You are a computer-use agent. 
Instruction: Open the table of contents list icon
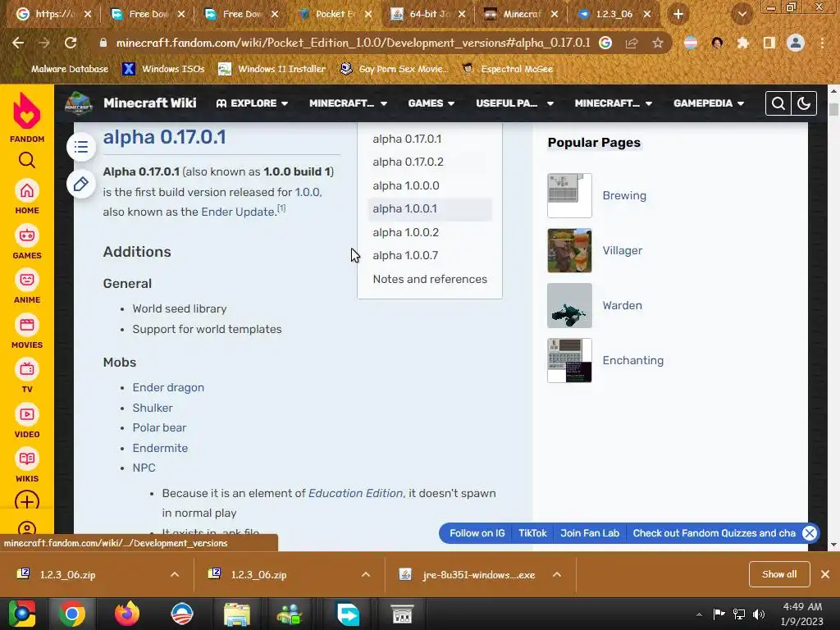[x=81, y=147]
